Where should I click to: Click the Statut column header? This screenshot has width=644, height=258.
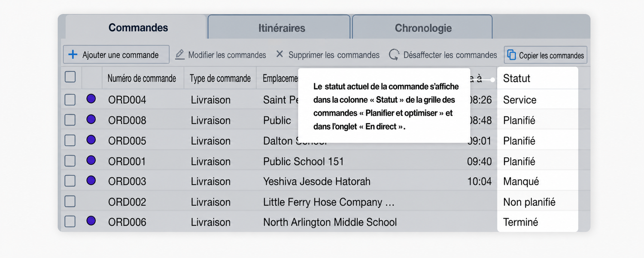516,78
